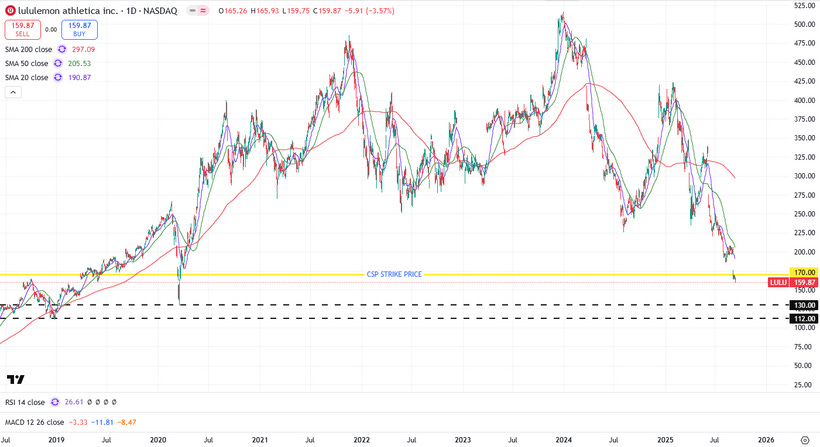Click the blue 159.87 BUY button

tap(79, 29)
